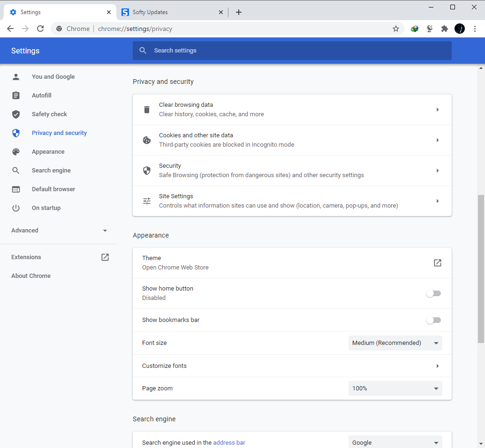Viewport: 485px width, 448px height.
Task: Click the sliders icon for Site Settings
Action: pyautogui.click(x=147, y=201)
